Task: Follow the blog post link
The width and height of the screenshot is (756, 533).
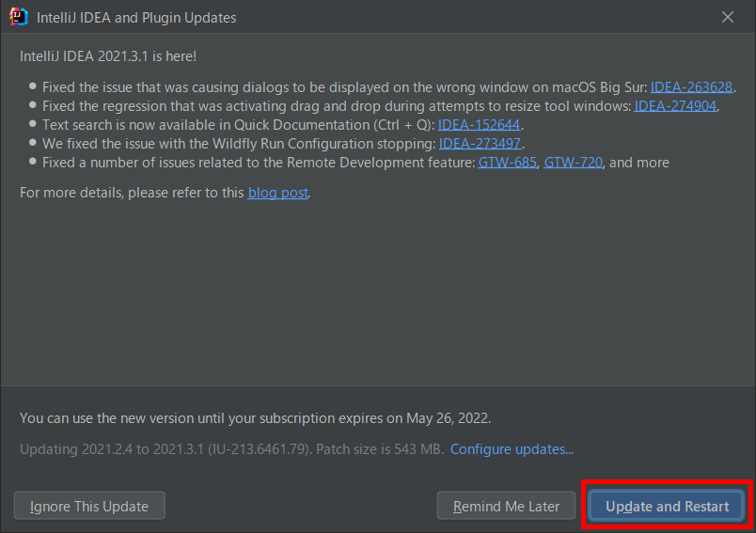Action: click(x=277, y=193)
